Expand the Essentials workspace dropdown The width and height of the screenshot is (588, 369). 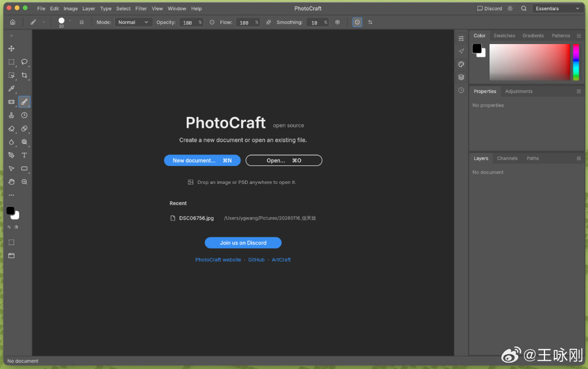(558, 8)
